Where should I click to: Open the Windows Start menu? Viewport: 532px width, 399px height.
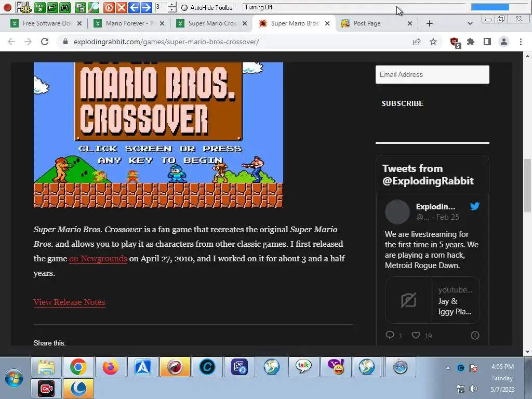coord(14,378)
